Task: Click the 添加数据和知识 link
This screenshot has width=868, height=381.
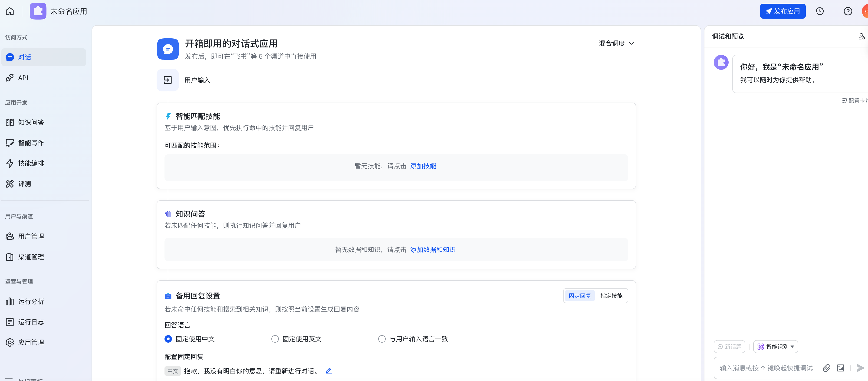Action: [x=433, y=250]
